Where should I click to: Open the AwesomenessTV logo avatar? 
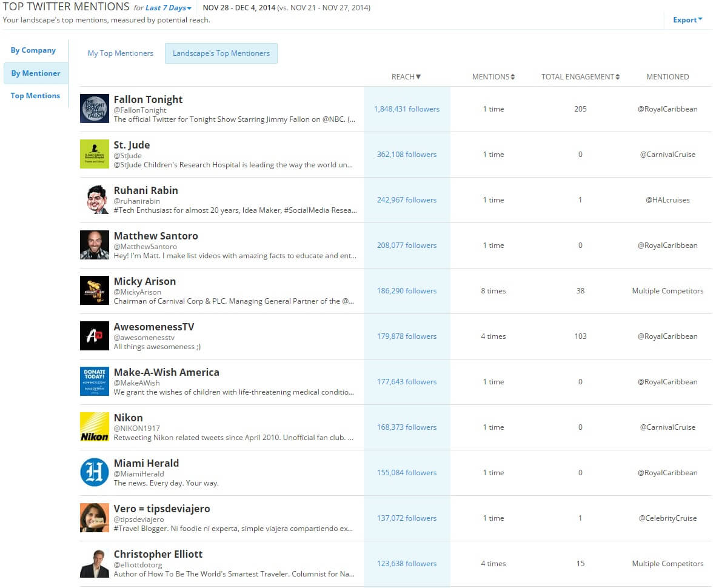click(95, 336)
